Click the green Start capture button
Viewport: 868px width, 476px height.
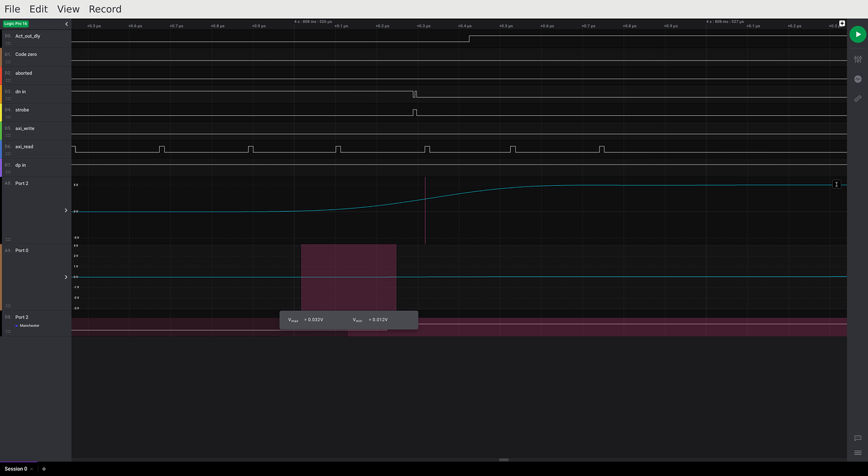tap(858, 34)
